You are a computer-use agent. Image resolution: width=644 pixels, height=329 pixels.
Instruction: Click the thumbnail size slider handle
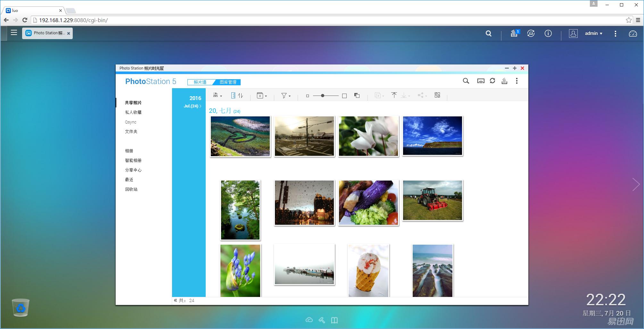tap(323, 96)
